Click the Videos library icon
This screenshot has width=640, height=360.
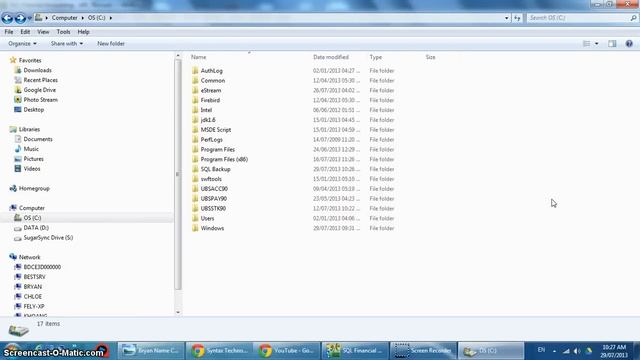pyautogui.click(x=18, y=169)
